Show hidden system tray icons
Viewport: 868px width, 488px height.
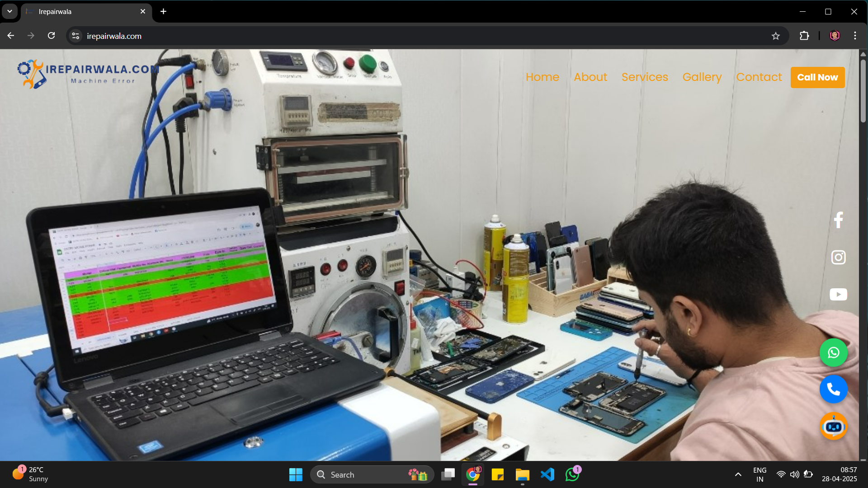pyautogui.click(x=738, y=474)
